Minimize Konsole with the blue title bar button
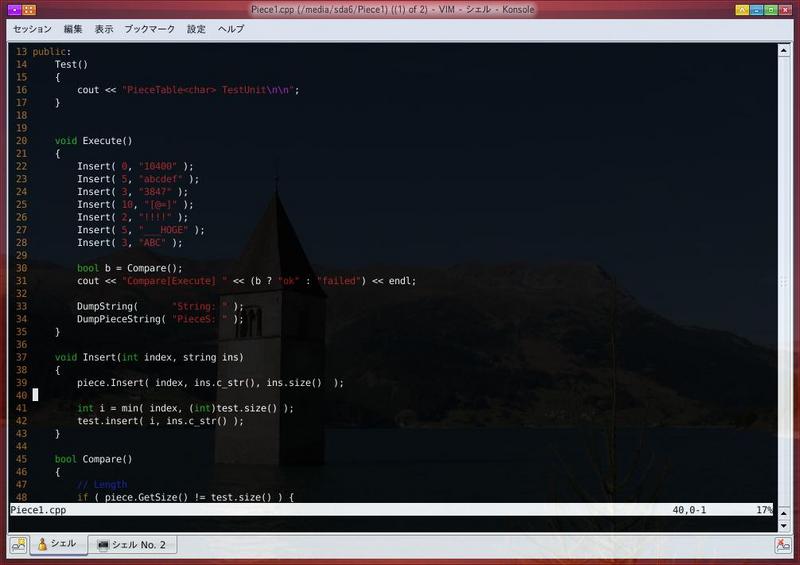The image size is (800, 565). coord(757,10)
